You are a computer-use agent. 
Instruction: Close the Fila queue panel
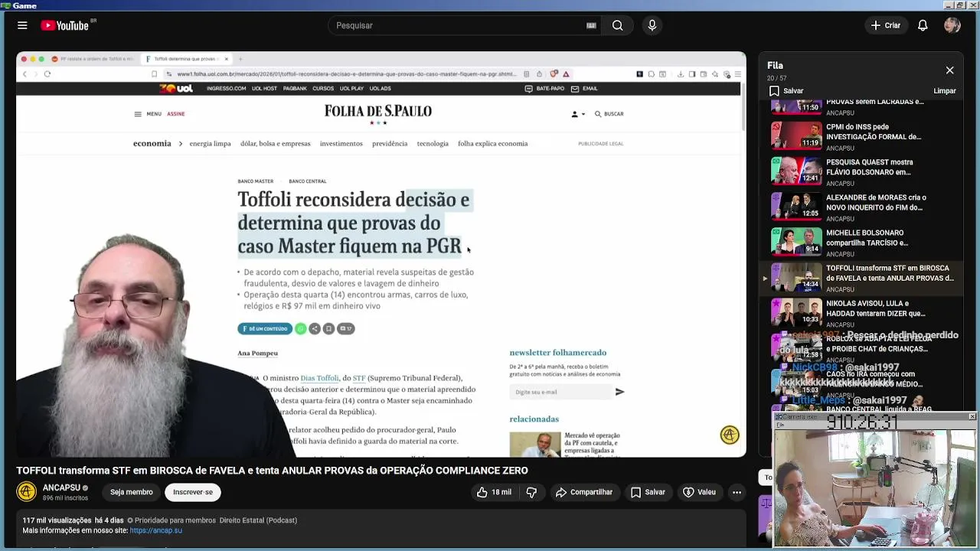(x=949, y=70)
